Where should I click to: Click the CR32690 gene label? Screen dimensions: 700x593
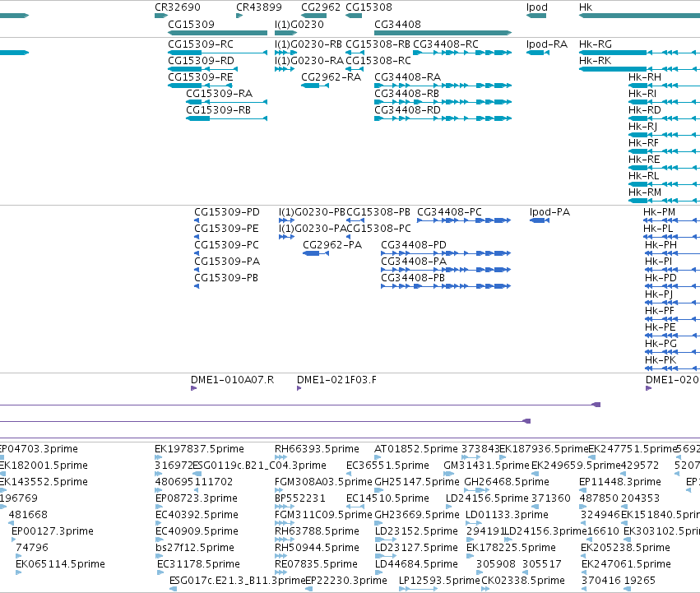tap(177, 7)
